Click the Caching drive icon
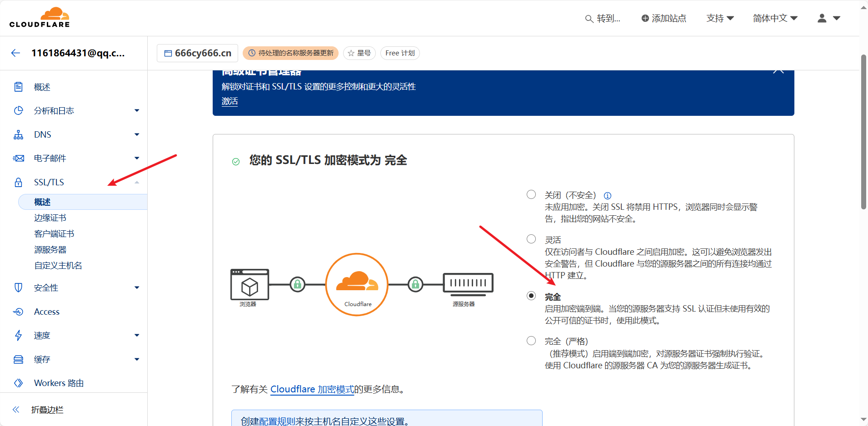 pyautogui.click(x=18, y=359)
